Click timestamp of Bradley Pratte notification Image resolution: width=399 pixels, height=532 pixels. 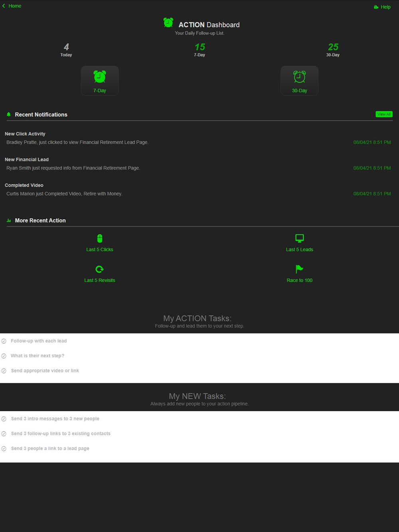coord(372,142)
